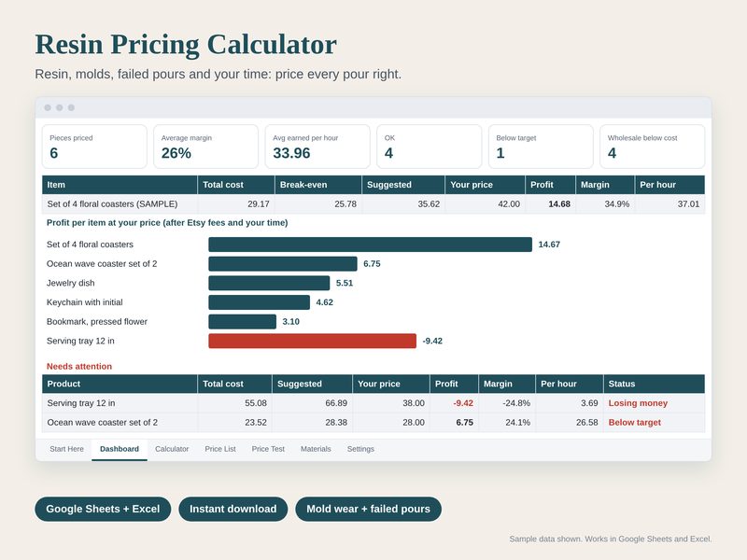Go to the Price Test tab
Viewport: 747px width, 560px height.
click(268, 449)
